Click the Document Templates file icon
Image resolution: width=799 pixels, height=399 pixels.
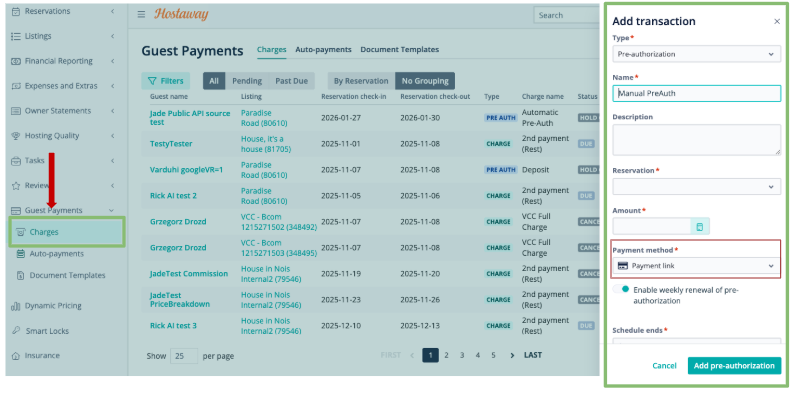20,276
